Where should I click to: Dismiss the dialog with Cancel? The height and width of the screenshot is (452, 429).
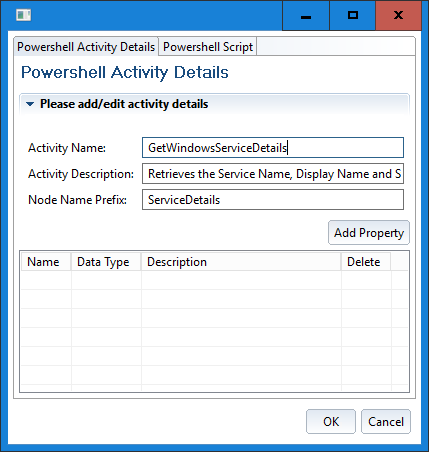point(386,422)
